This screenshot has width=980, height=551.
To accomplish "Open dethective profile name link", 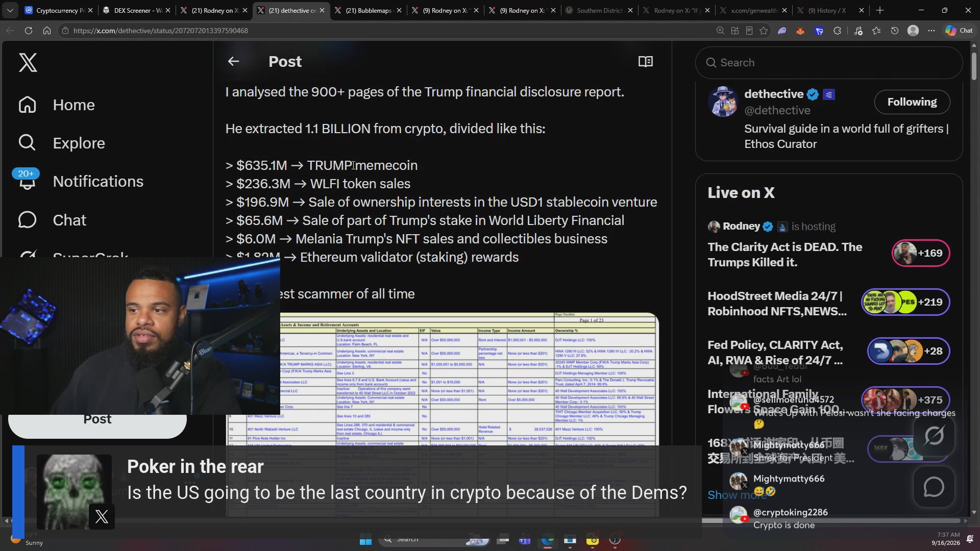I will click(x=774, y=94).
